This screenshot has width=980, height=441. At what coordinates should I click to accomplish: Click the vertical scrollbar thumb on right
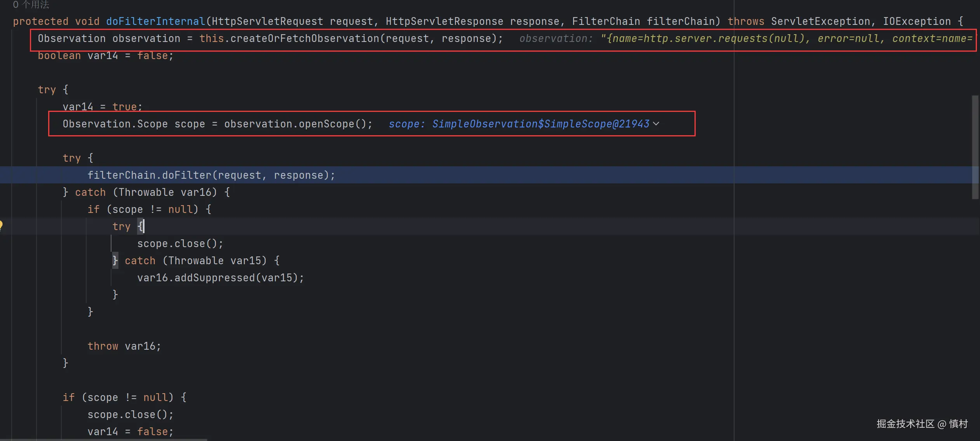pyautogui.click(x=975, y=148)
